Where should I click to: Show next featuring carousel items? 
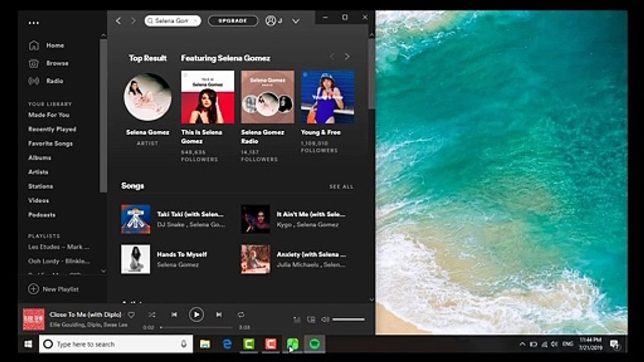coord(347,57)
